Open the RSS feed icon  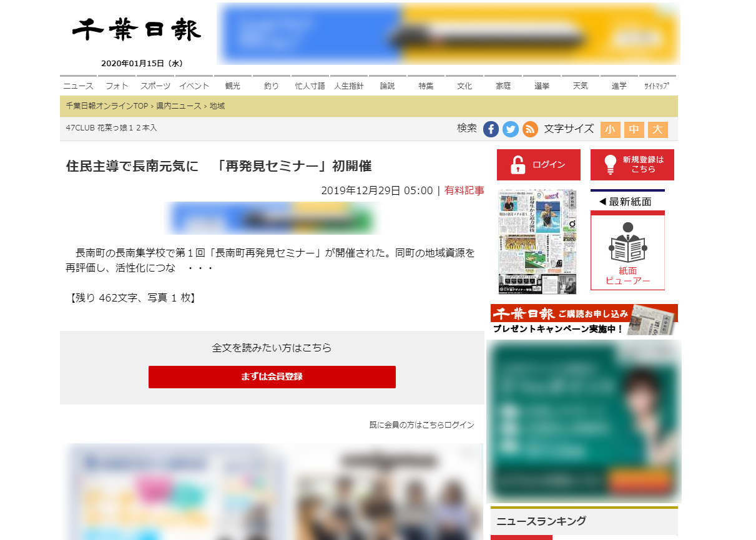click(x=530, y=129)
